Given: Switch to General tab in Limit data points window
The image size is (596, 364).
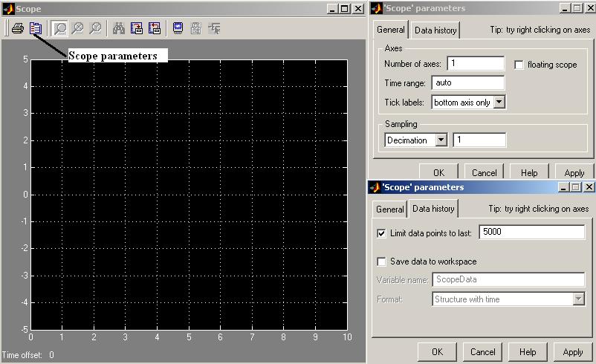Looking at the screenshot, I should point(390,209).
